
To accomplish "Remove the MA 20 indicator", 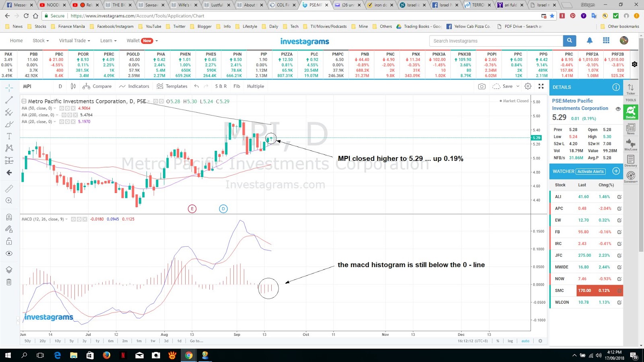I will point(73,121).
